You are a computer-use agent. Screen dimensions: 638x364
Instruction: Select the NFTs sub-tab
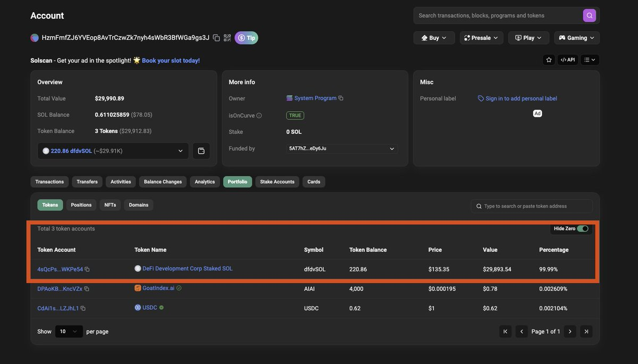[x=110, y=205]
